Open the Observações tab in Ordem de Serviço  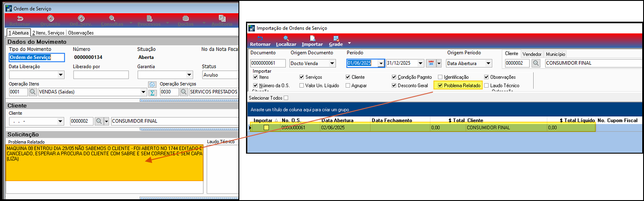pos(81,32)
